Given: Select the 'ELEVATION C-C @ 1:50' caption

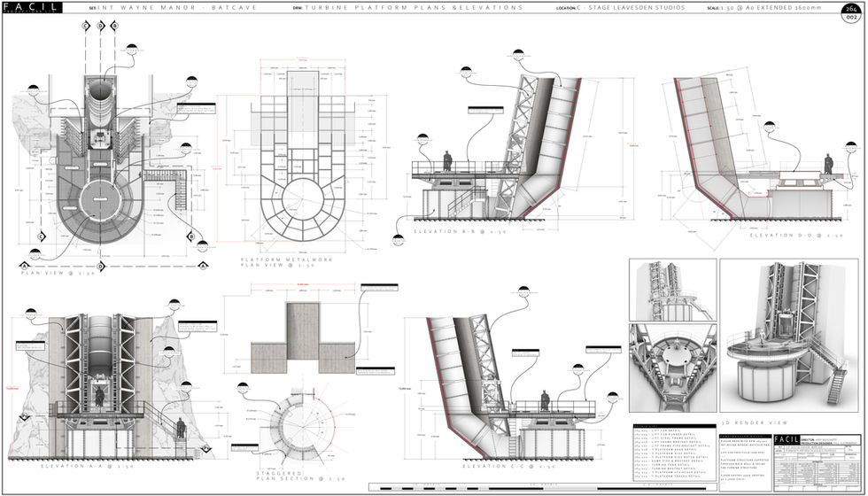Looking at the screenshot, I should click(x=508, y=467).
